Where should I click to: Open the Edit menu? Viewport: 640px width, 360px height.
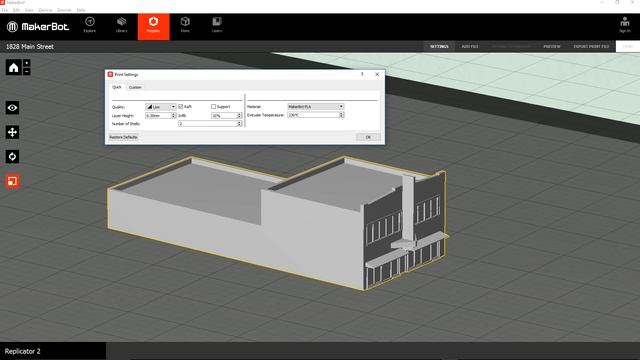point(17,10)
